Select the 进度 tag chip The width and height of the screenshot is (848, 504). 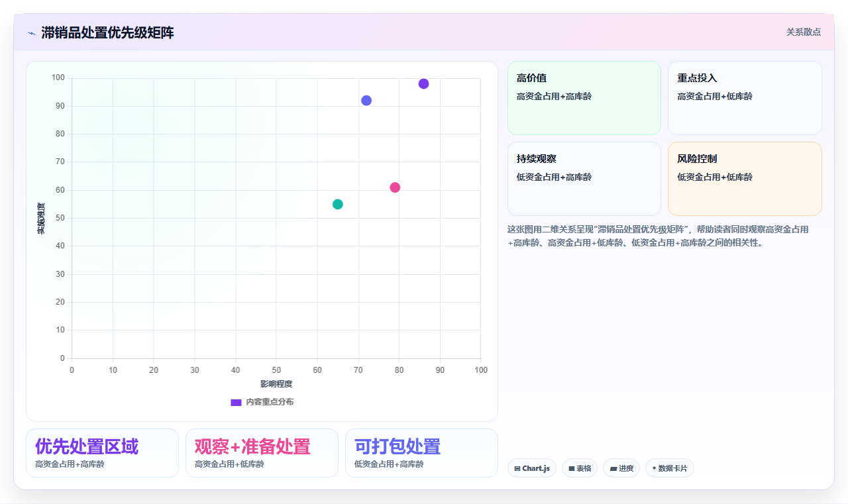(x=621, y=468)
